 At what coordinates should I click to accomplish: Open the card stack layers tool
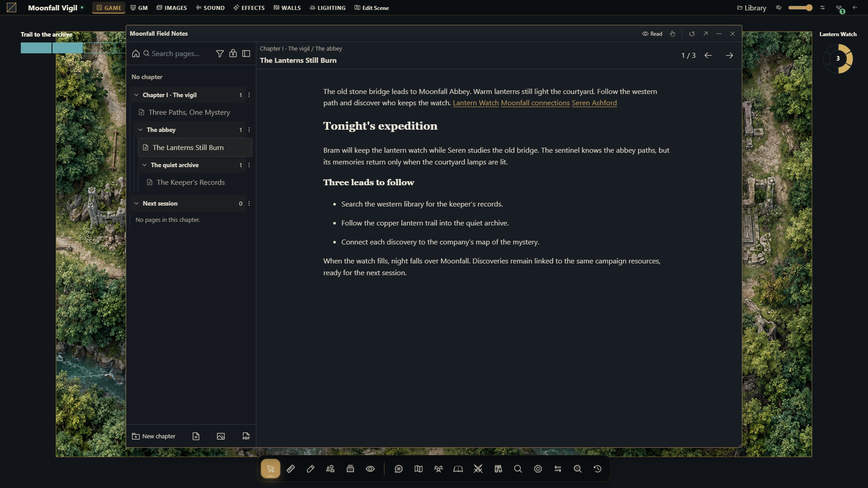[350, 469]
